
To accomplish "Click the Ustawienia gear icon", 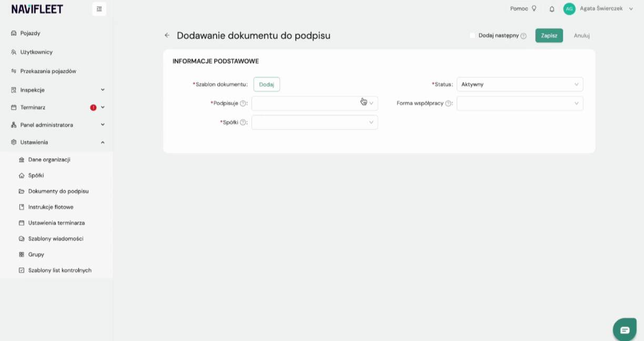I will (14, 142).
